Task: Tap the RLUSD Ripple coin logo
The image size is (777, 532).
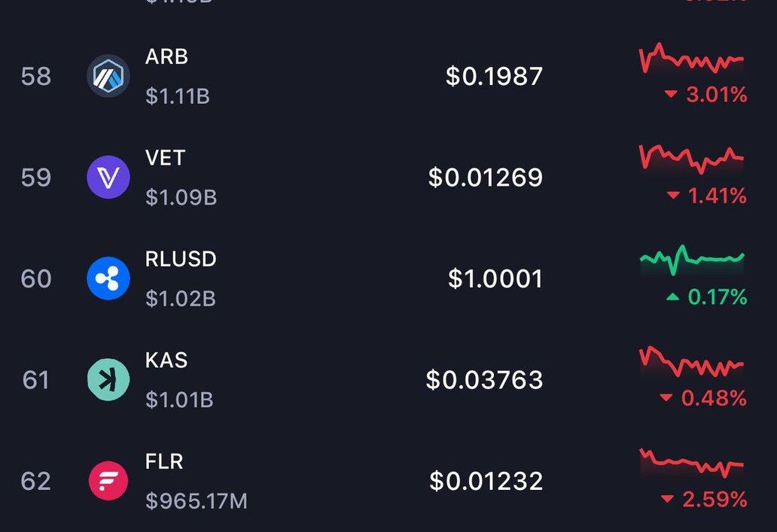Action: (x=108, y=278)
